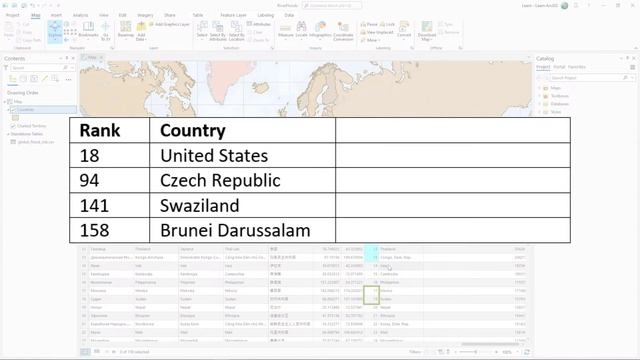The width and height of the screenshot is (640, 360).
Task: Select the Explore tool in the ribbon
Action: click(x=55, y=31)
